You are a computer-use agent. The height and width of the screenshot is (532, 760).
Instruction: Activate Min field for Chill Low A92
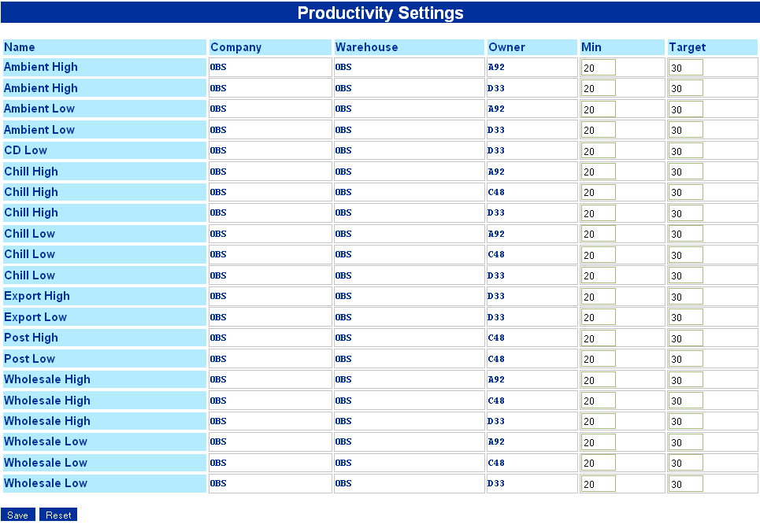(598, 234)
